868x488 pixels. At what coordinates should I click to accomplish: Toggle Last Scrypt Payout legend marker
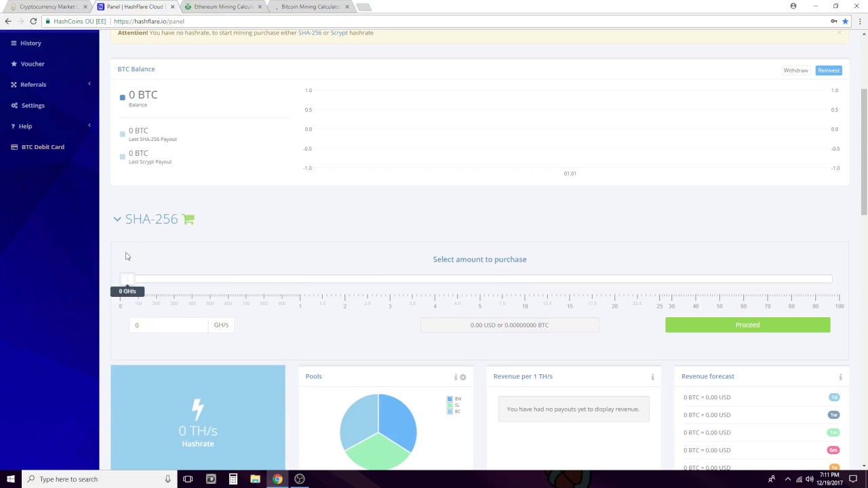[122, 157]
